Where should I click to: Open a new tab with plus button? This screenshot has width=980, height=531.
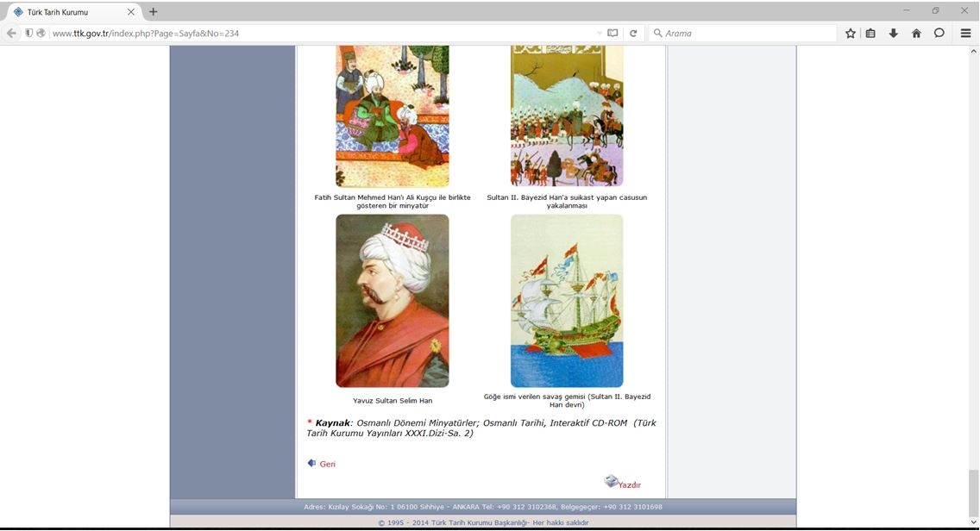coord(154,12)
